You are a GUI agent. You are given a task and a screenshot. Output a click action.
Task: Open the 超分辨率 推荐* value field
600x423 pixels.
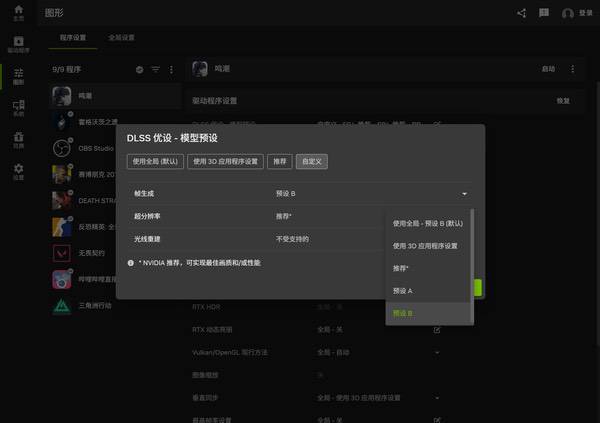[284, 216]
